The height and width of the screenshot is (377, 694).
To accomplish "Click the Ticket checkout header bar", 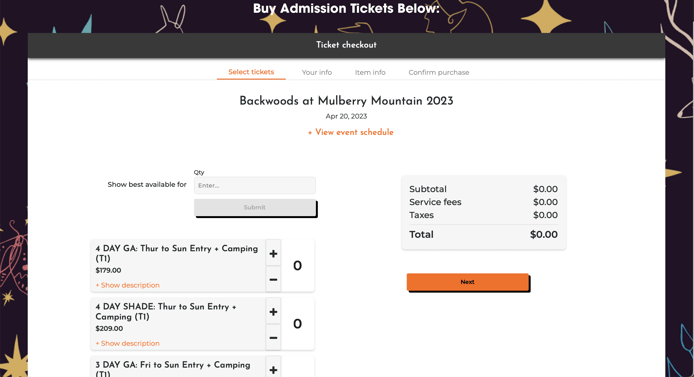I will click(x=346, y=45).
